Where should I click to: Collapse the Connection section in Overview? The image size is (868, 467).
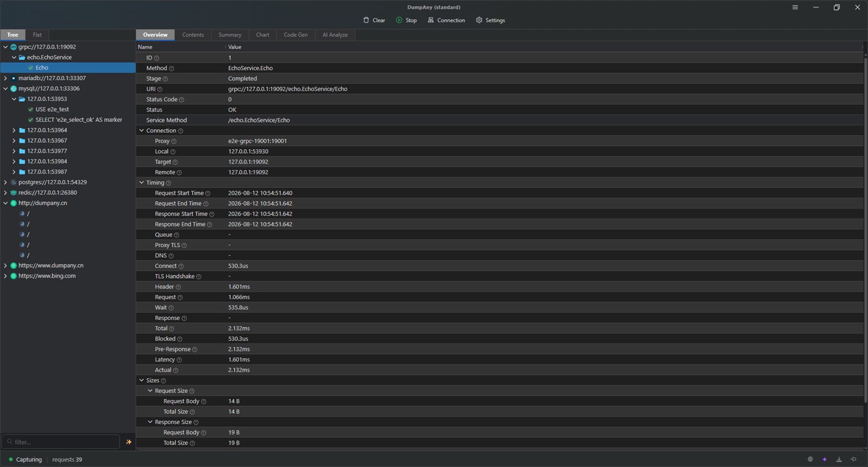tap(141, 130)
